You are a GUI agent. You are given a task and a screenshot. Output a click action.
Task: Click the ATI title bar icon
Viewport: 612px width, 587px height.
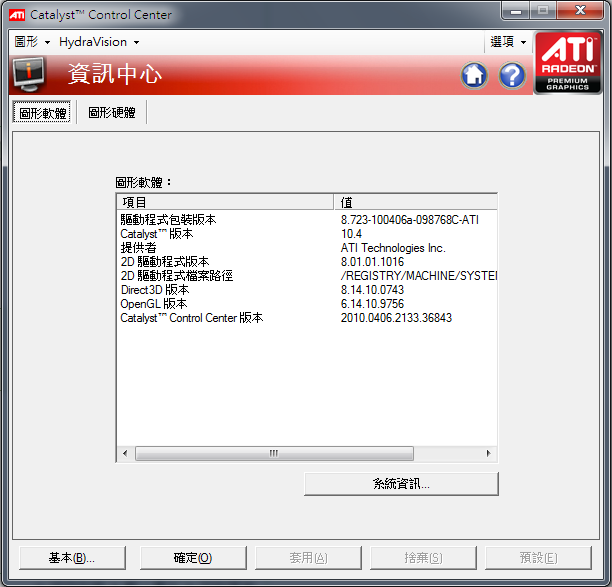pyautogui.click(x=17, y=15)
